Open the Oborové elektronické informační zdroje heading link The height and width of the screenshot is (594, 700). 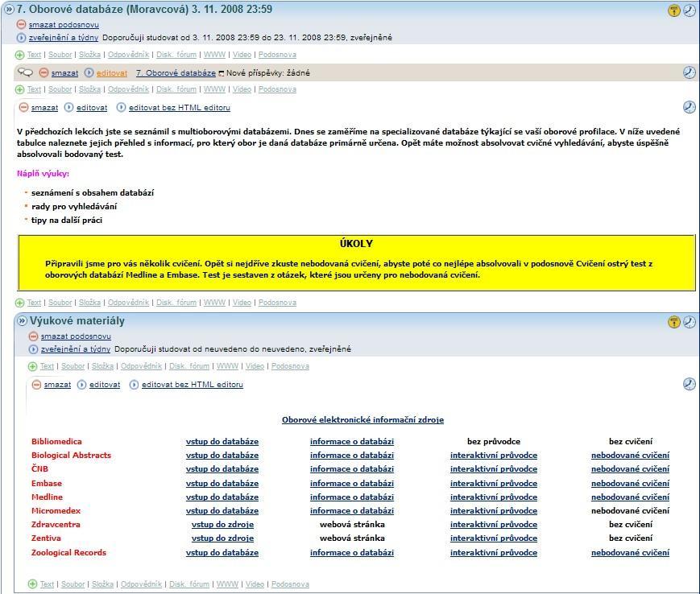(363, 419)
